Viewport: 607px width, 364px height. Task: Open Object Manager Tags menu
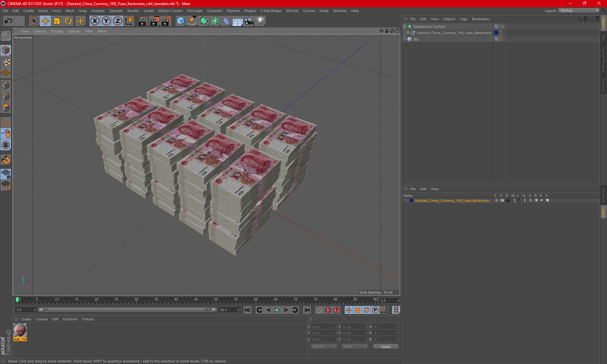[x=463, y=19]
